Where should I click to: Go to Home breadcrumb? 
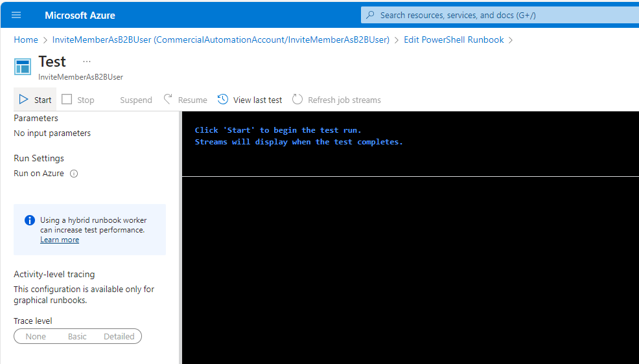(26, 40)
